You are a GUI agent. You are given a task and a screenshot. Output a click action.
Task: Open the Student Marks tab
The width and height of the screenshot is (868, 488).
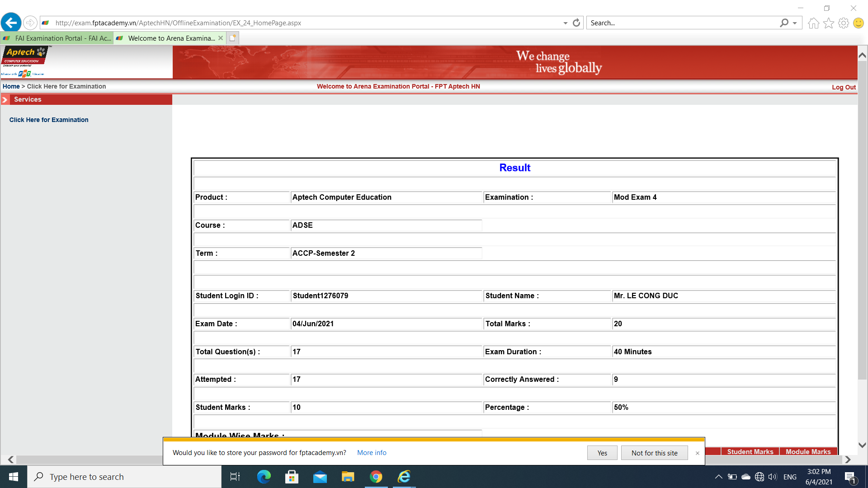(750, 451)
